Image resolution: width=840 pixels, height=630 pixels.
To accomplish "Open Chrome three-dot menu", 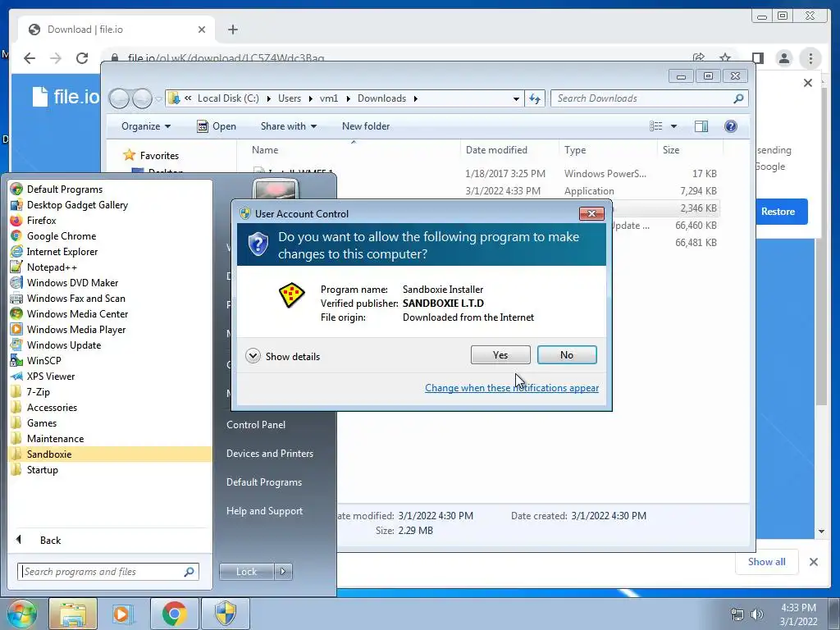I will pos(810,58).
